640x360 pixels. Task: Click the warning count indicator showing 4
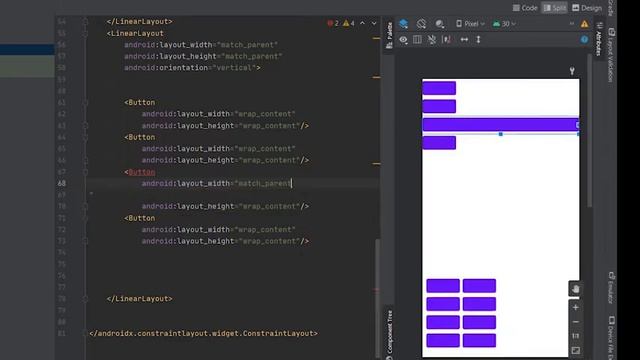coord(349,23)
